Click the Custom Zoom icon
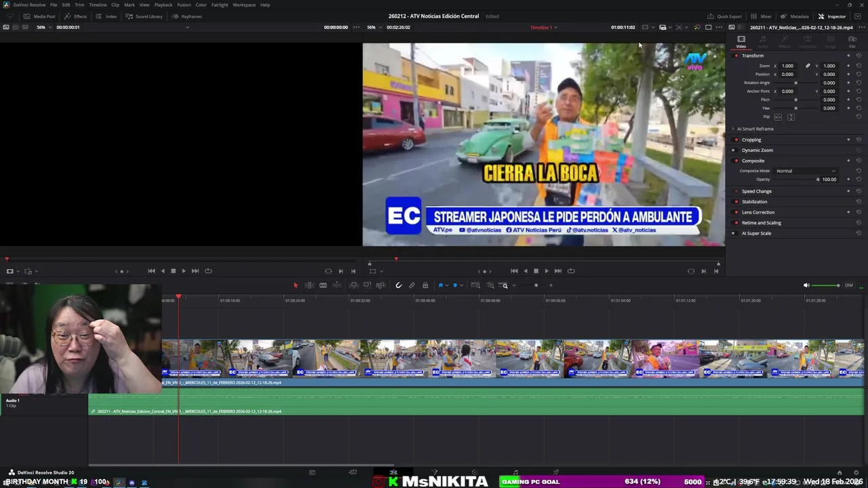Screen dimensions: 868x488 tap(505, 285)
